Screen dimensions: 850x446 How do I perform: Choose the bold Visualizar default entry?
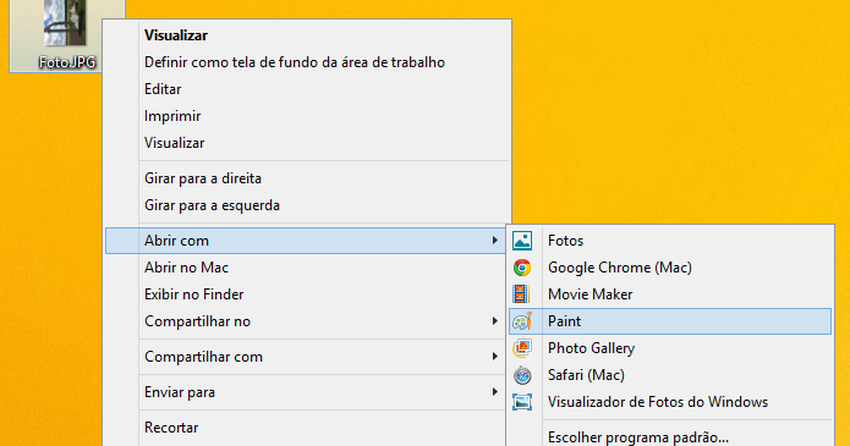coord(176,35)
